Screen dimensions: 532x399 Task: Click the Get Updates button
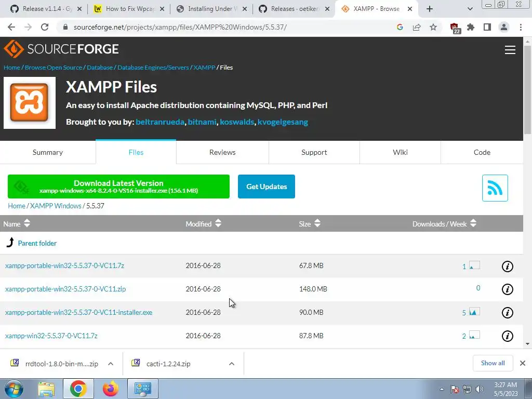tap(267, 187)
